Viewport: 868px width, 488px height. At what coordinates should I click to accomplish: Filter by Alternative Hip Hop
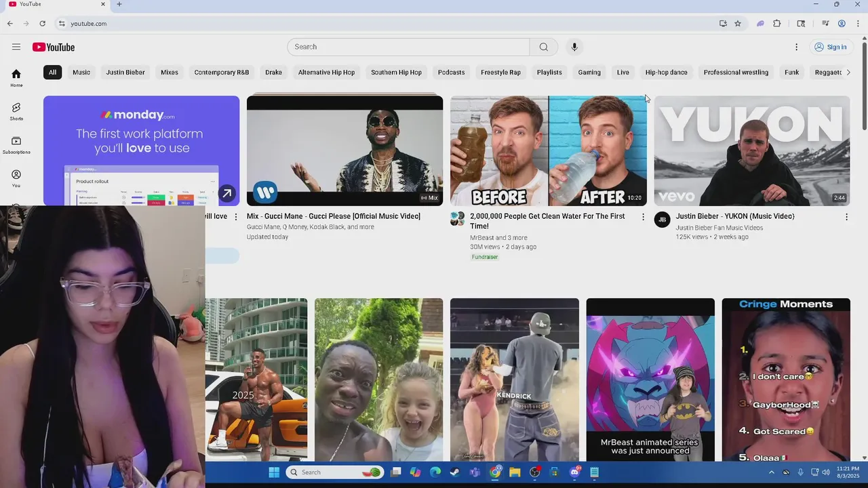point(326,72)
